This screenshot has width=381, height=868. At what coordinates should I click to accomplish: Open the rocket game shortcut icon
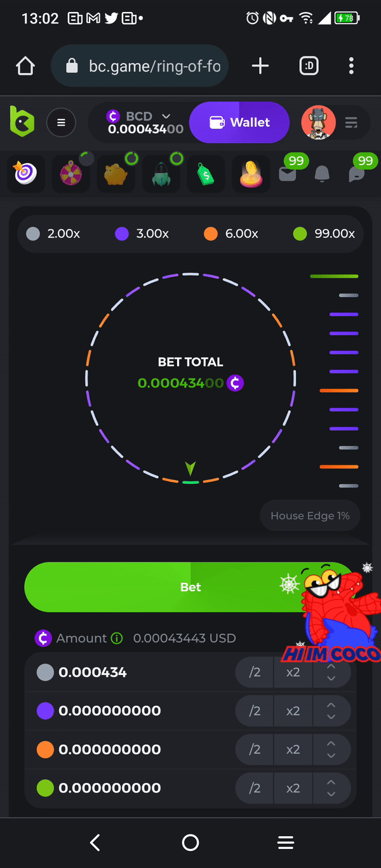(161, 174)
